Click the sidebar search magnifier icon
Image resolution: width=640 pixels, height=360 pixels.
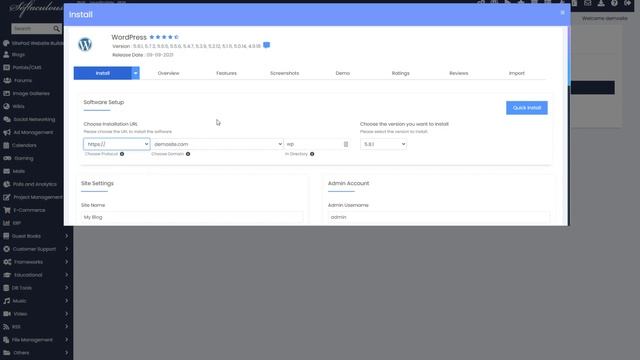coord(56,29)
